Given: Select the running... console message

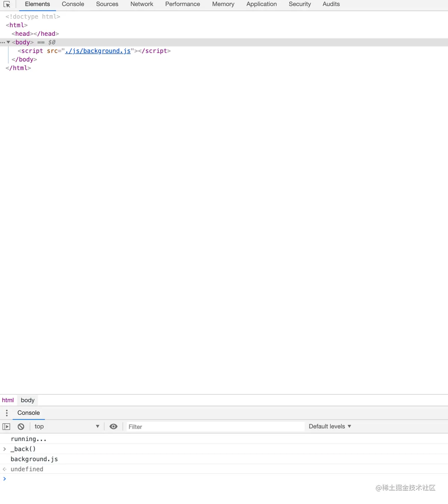Looking at the screenshot, I should coord(29,439).
